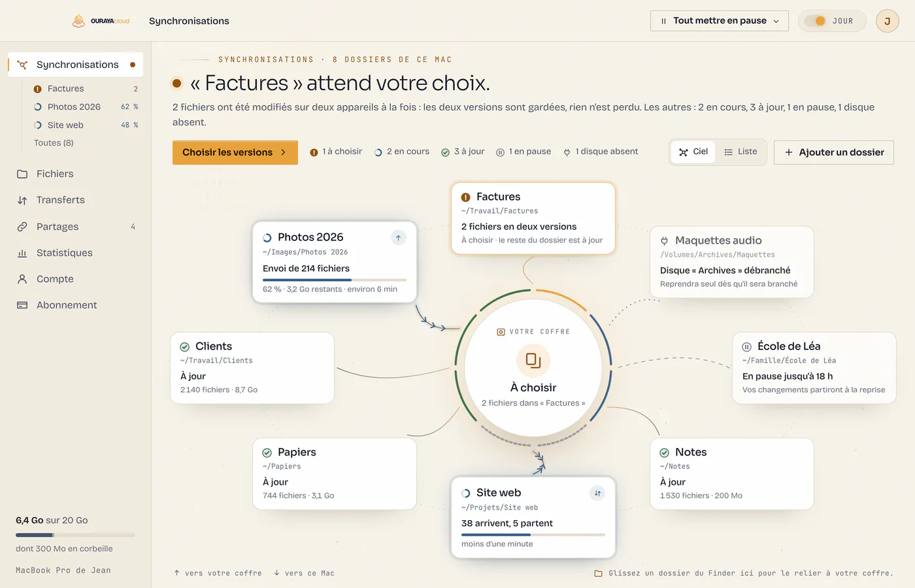
Task: Toggle the JOUR theme switch
Action: click(x=832, y=21)
